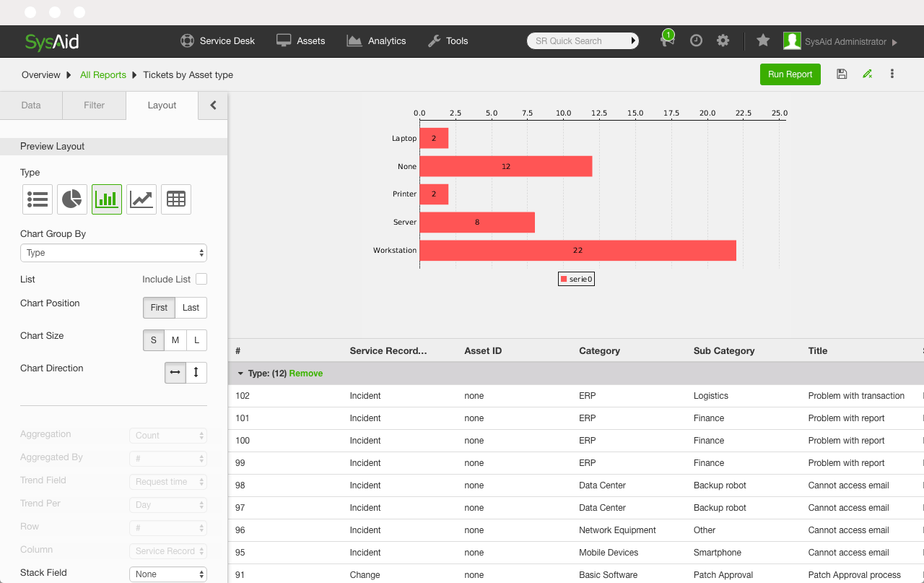Select the table grid layout type
The width and height of the screenshot is (924, 583).
[x=176, y=199]
